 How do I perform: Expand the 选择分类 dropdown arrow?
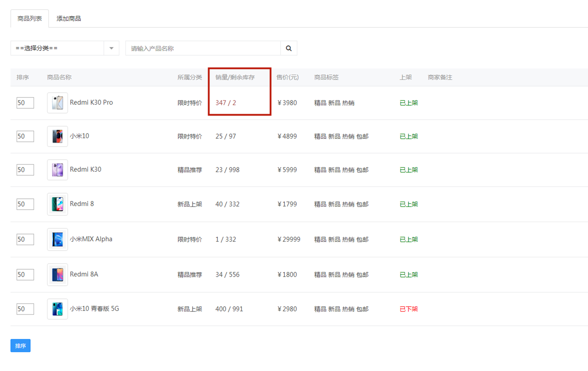tap(111, 48)
